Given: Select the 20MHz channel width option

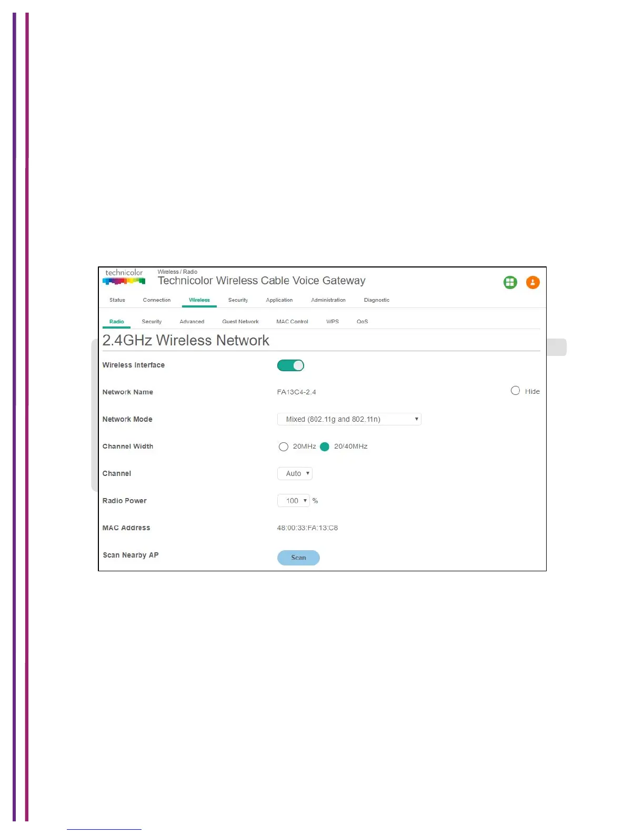Looking at the screenshot, I should (x=284, y=446).
